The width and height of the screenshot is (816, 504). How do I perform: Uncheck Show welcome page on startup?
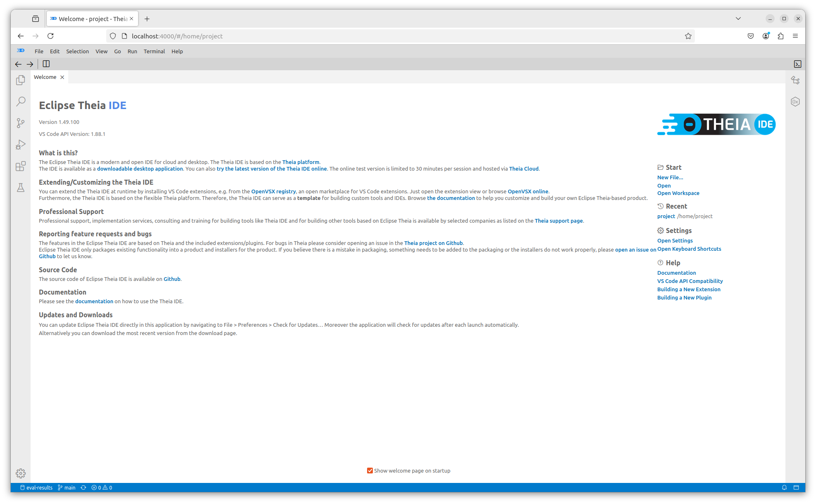pos(370,471)
